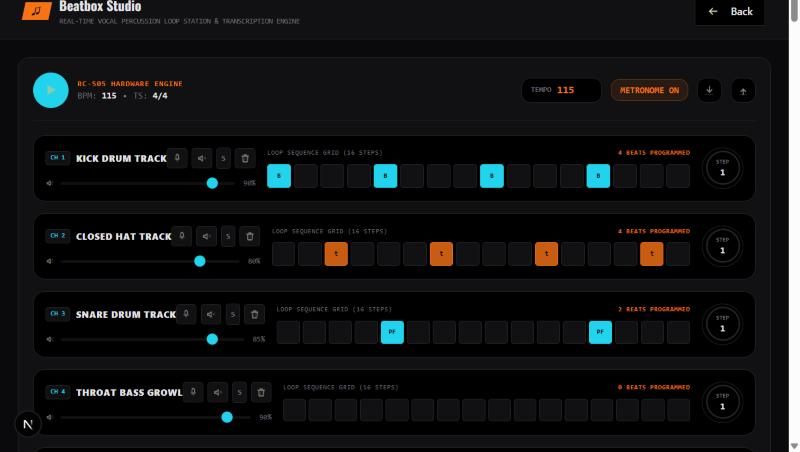This screenshot has width=800, height=452.
Task: Click the page vertical scrollbar thumb
Action: click(x=794, y=10)
